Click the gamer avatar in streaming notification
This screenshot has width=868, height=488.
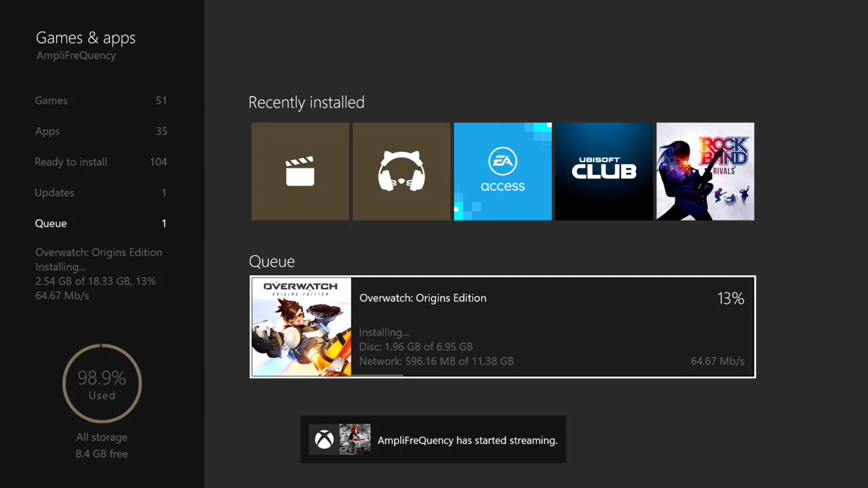point(355,440)
